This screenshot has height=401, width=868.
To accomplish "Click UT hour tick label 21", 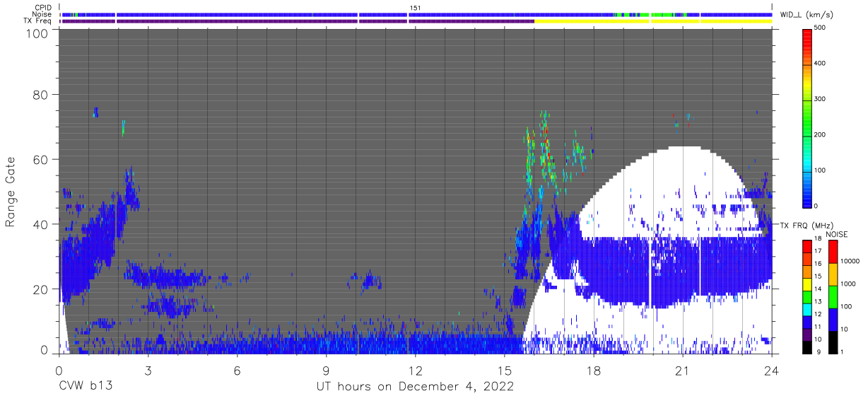I will coord(682,370).
